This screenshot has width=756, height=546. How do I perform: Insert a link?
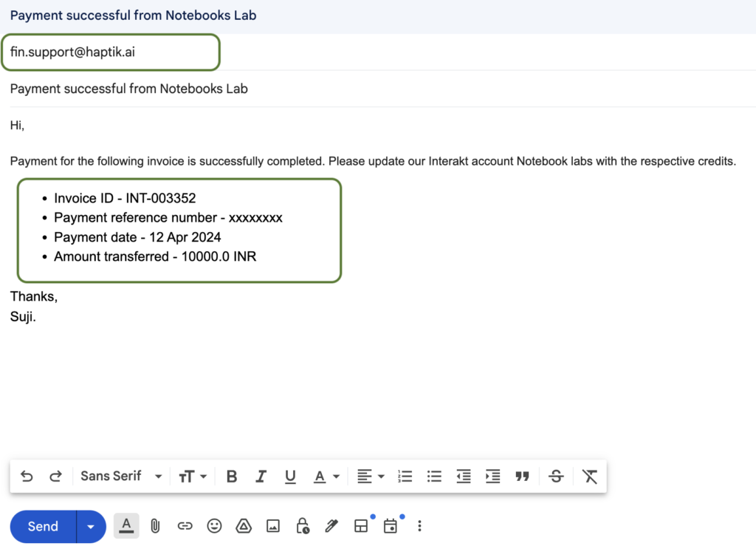pyautogui.click(x=185, y=526)
